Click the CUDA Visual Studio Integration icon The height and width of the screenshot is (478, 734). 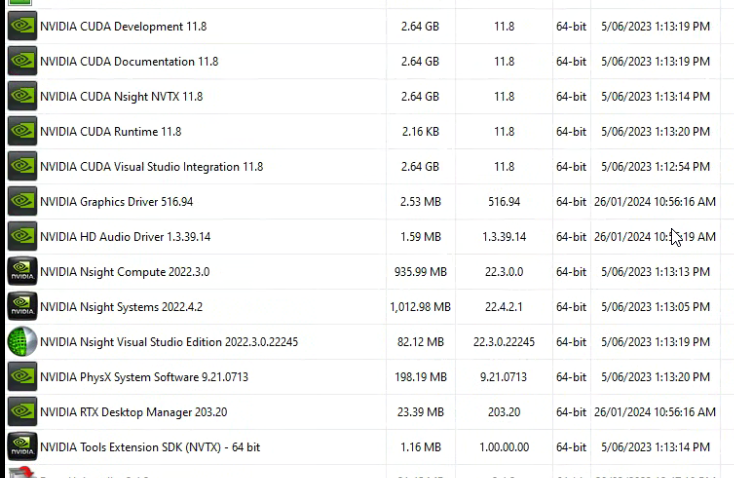pyautogui.click(x=22, y=167)
